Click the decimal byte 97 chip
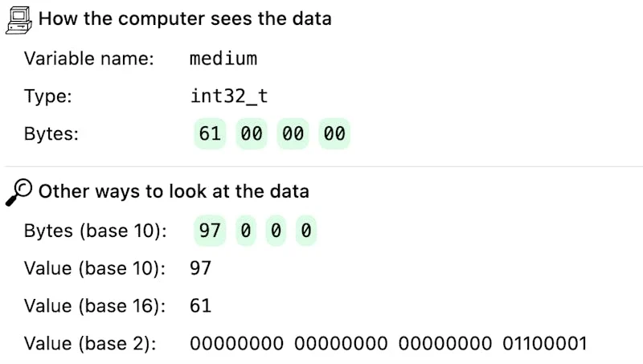 tap(210, 231)
